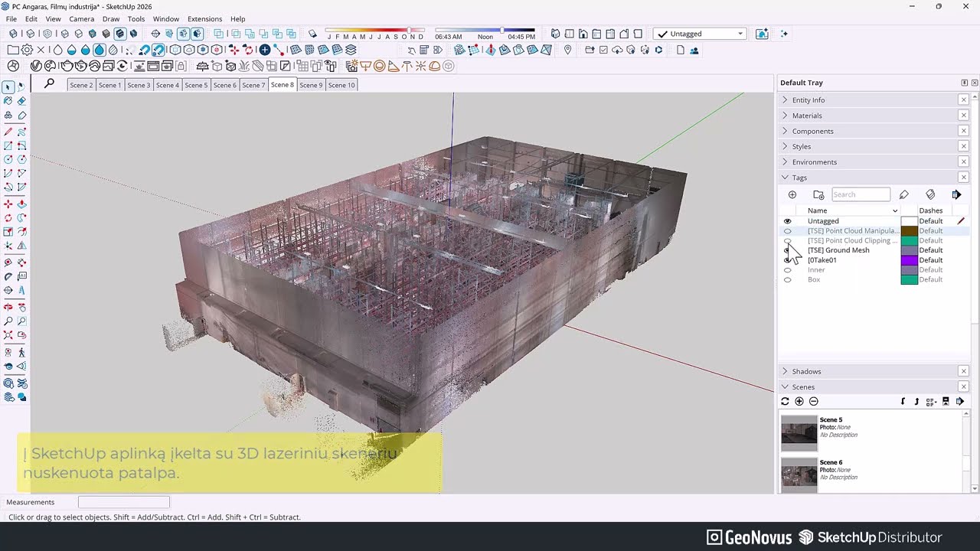Click the gear settings icon in toolbar
This screenshot has height=551, width=980.
coord(28,50)
